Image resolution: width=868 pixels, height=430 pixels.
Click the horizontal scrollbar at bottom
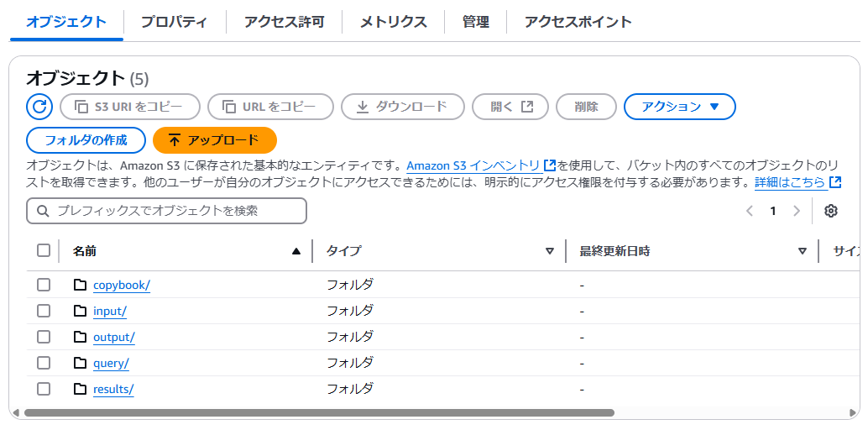319,413
